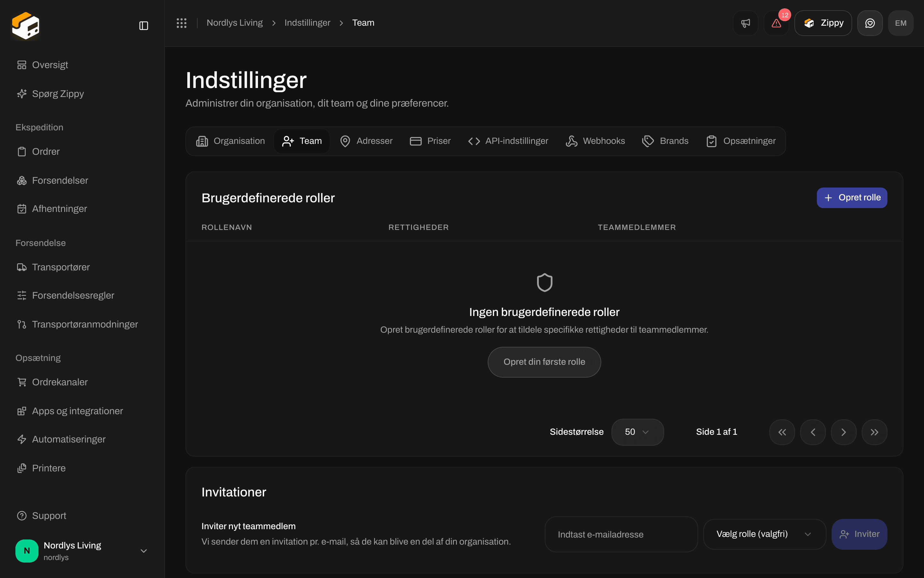The width and height of the screenshot is (924, 578).
Task: Expand the Nordlys Living organisation switcher
Action: [x=82, y=551]
